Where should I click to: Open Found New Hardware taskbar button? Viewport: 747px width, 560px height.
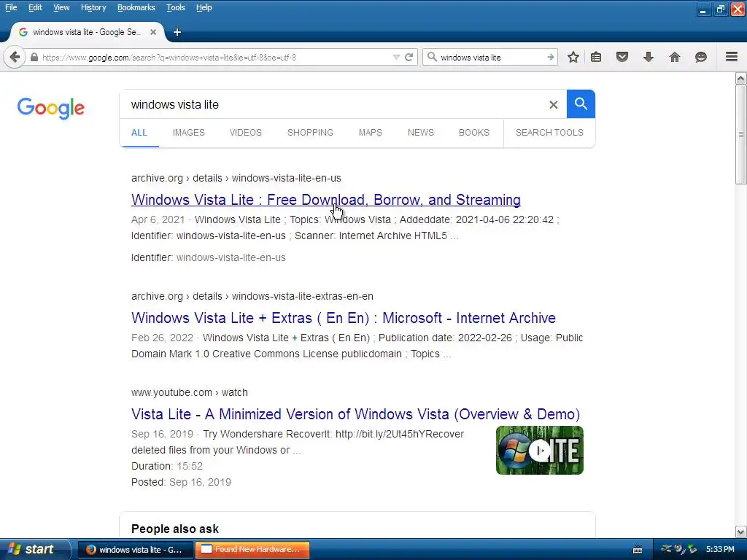tap(252, 550)
